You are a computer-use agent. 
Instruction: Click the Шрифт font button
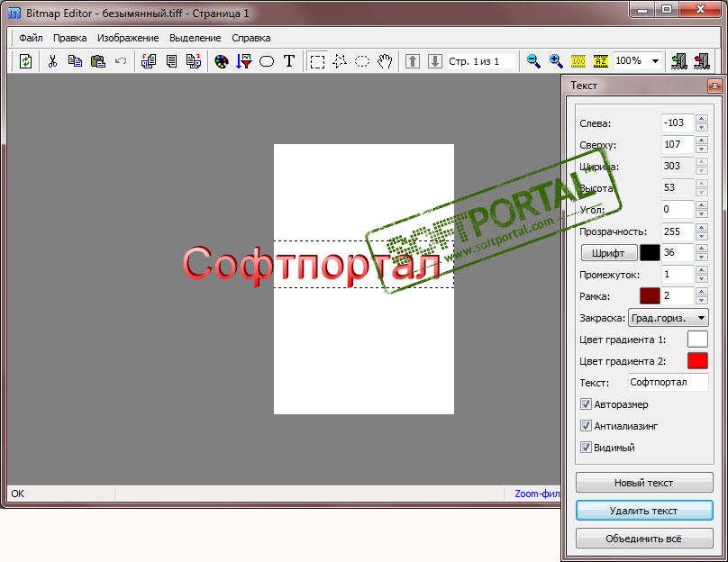609,253
